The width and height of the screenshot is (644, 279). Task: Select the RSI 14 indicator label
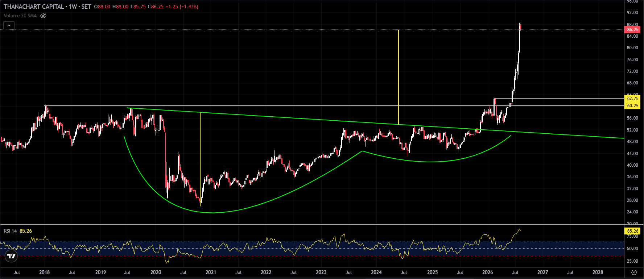(10, 231)
